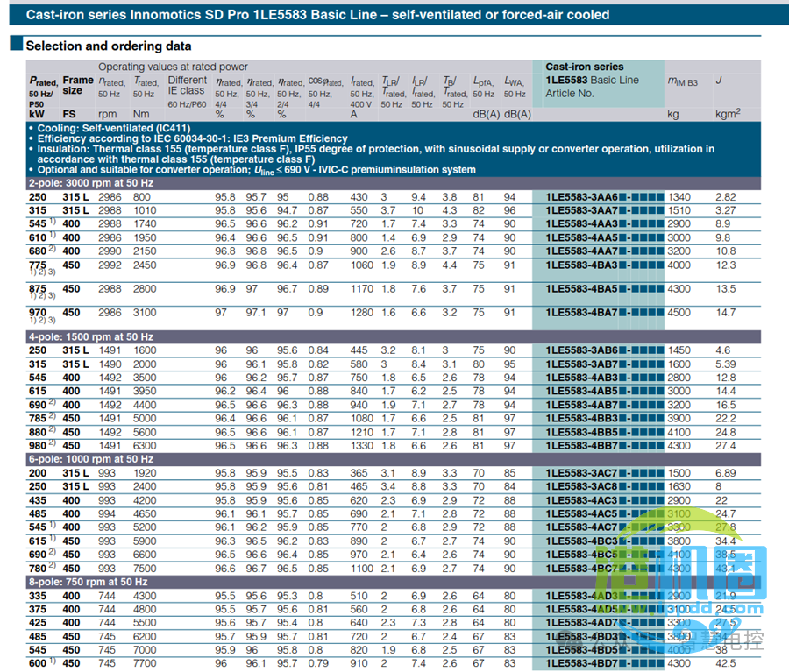
Task: Click the green and blue watermark logo
Action: [x=691, y=578]
